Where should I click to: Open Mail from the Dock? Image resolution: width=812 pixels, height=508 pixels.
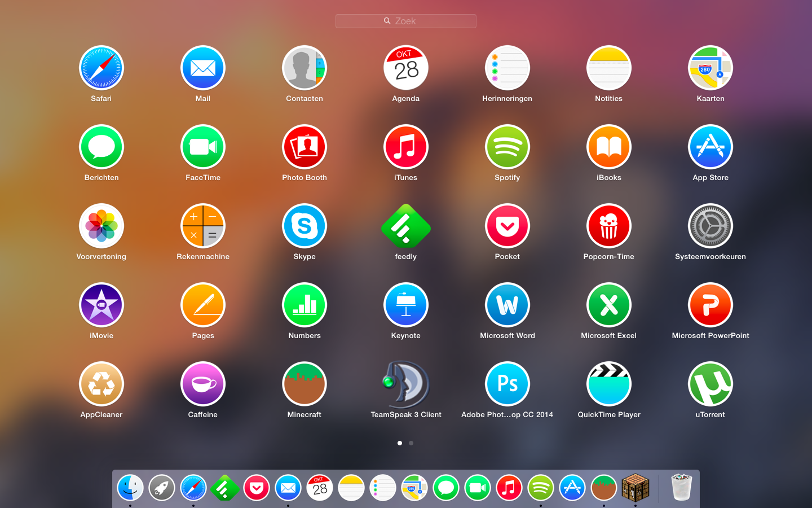288,488
